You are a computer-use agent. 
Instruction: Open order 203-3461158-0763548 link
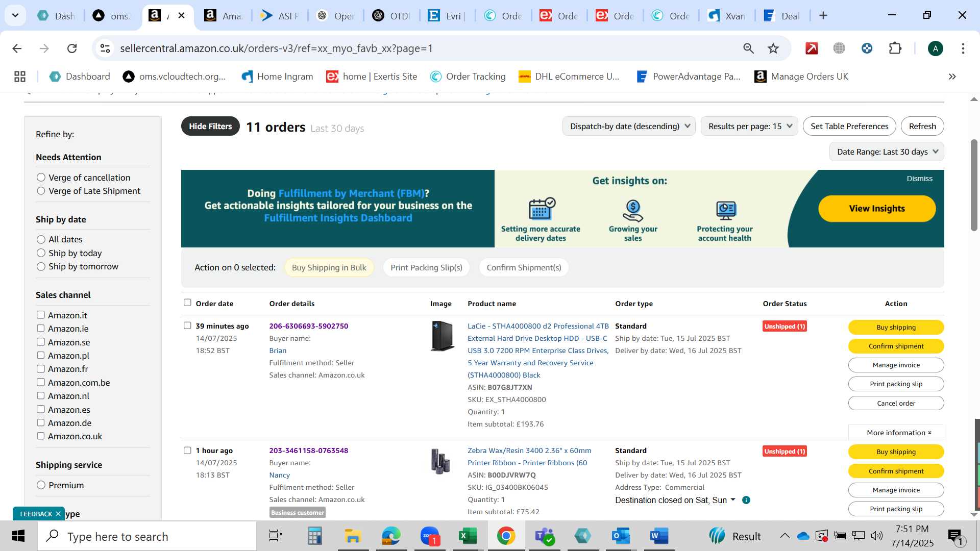click(308, 450)
